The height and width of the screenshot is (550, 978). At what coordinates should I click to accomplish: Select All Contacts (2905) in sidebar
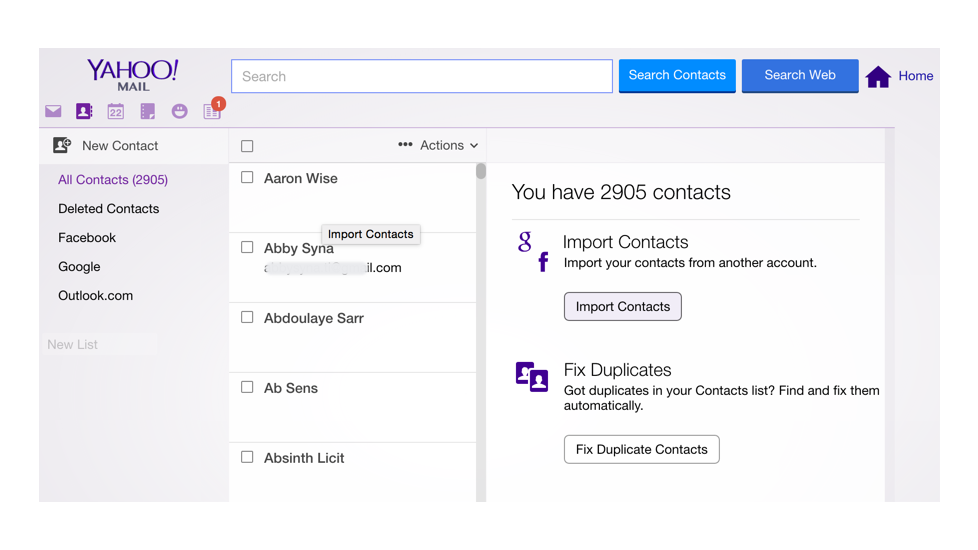pos(113,180)
